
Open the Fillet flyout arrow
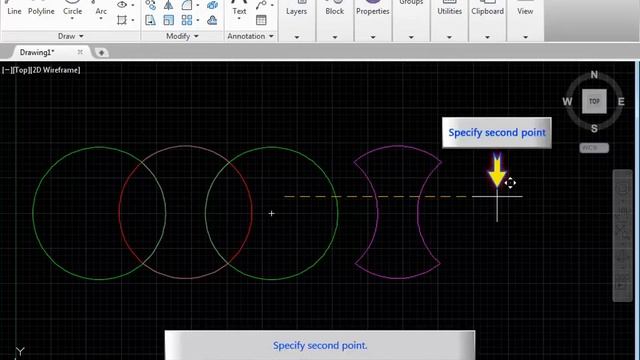click(x=198, y=5)
